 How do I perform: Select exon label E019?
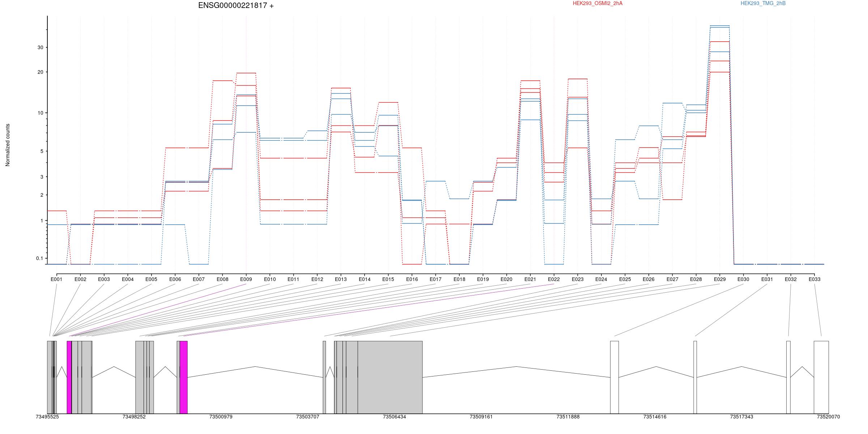(483, 279)
